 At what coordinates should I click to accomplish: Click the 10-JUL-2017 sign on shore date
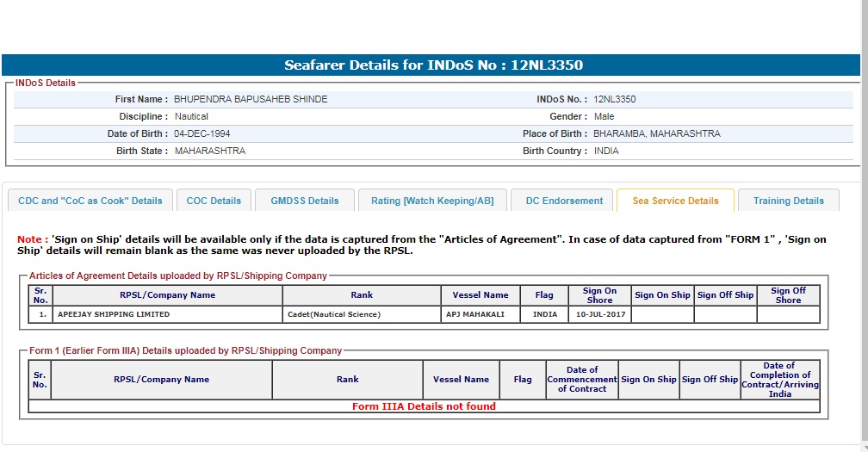[x=599, y=314]
